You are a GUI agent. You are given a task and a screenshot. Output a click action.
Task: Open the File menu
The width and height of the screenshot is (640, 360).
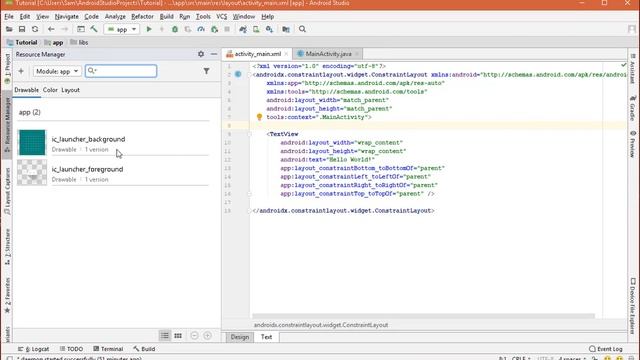9,17
